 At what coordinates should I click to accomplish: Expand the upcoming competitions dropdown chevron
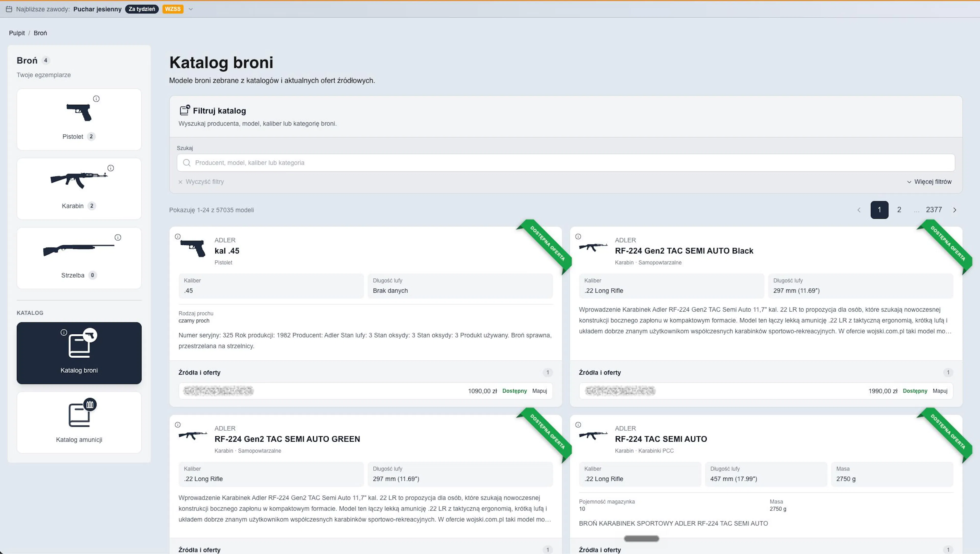tap(191, 9)
